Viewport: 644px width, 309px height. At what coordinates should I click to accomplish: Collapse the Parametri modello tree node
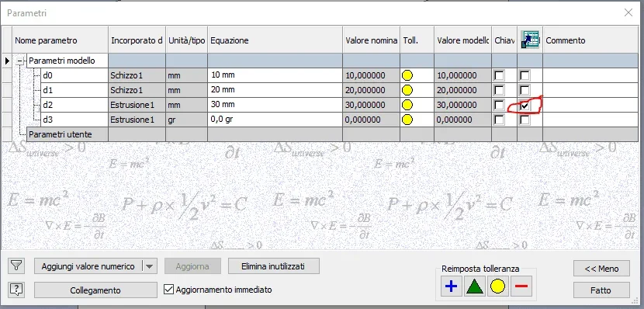(x=19, y=61)
